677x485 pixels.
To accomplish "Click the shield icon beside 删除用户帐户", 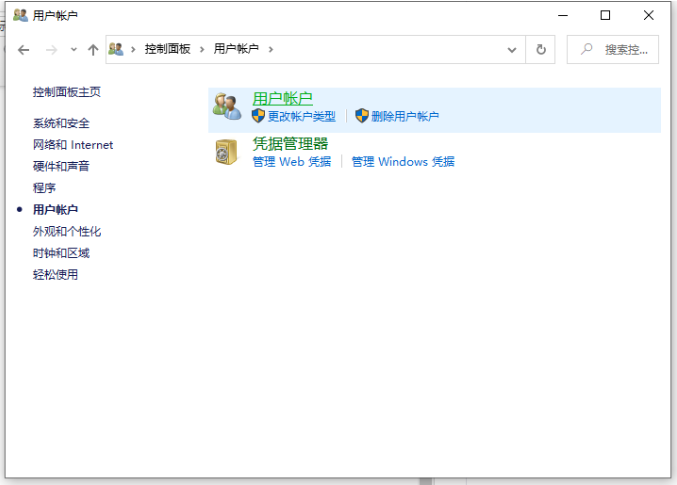I will [x=362, y=116].
